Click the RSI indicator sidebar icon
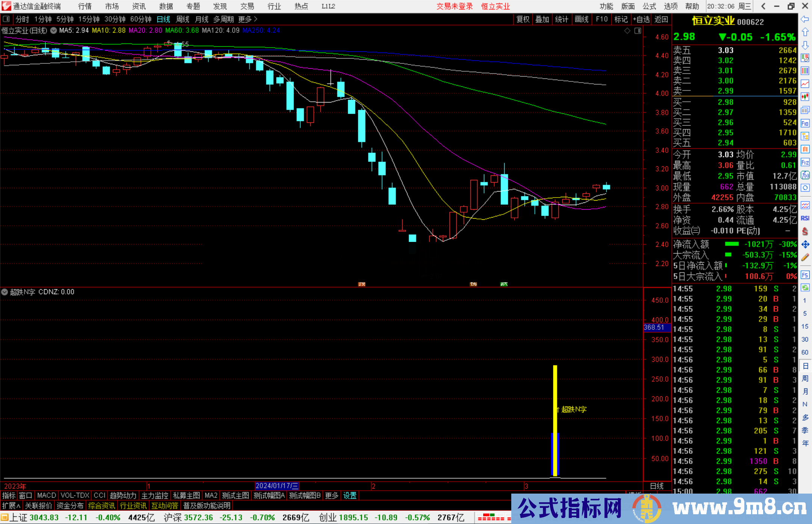Screen dimensions: 812x524 click(x=805, y=218)
